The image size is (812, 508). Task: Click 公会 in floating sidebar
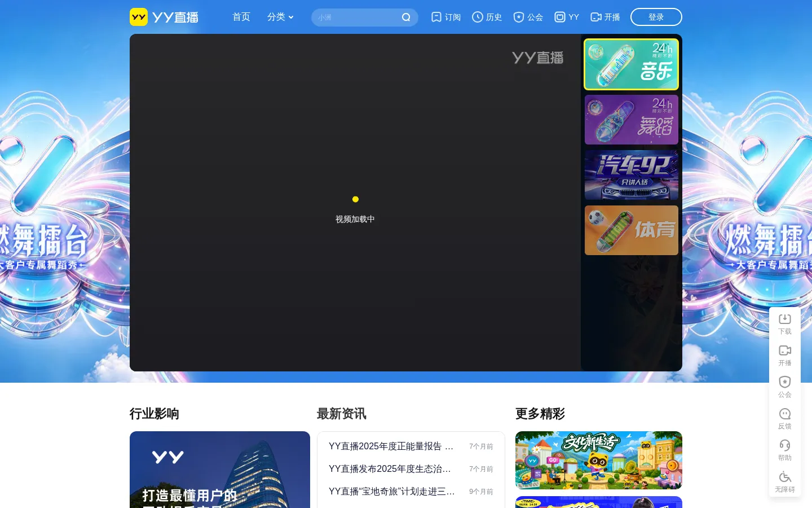[x=785, y=387]
